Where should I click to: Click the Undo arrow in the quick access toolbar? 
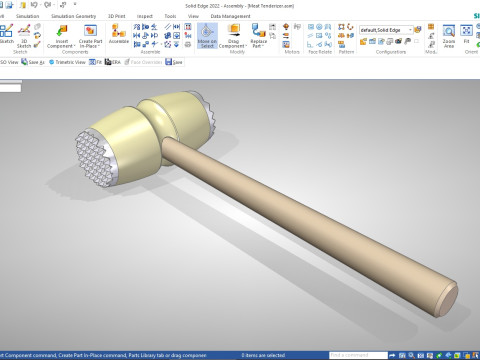tap(34, 5)
